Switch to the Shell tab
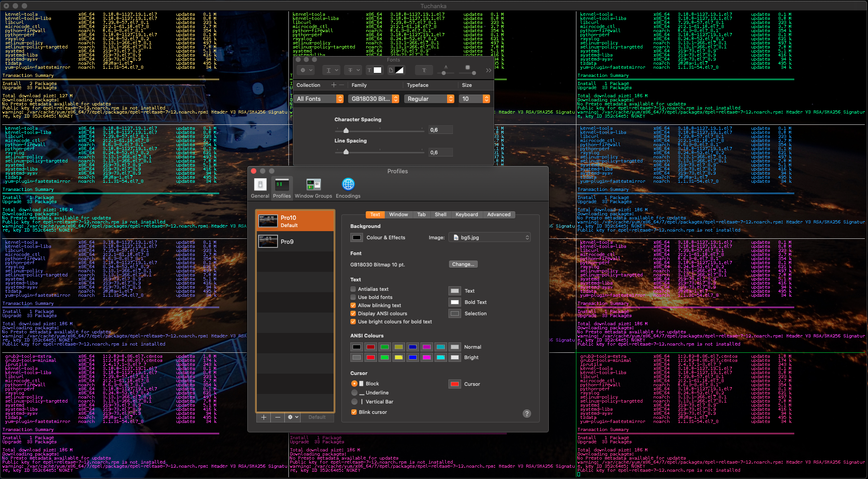 [441, 214]
